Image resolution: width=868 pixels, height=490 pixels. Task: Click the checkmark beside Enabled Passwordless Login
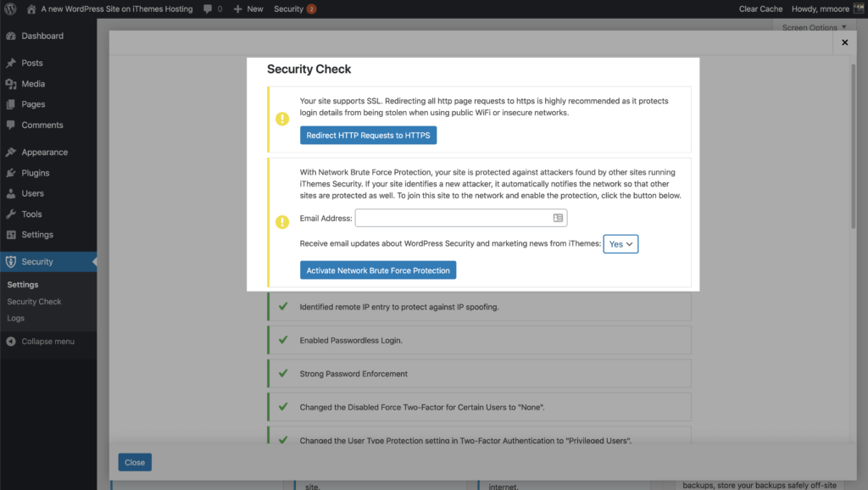pyautogui.click(x=283, y=340)
